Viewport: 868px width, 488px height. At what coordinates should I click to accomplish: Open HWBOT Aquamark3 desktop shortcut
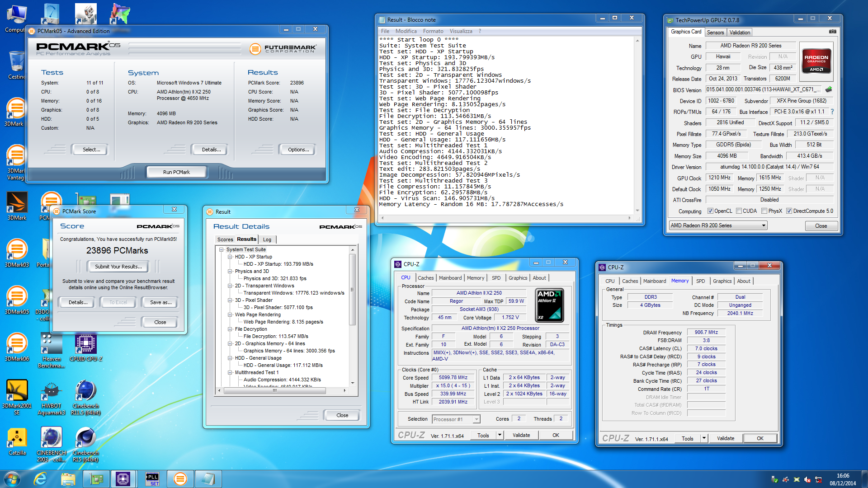click(51, 398)
